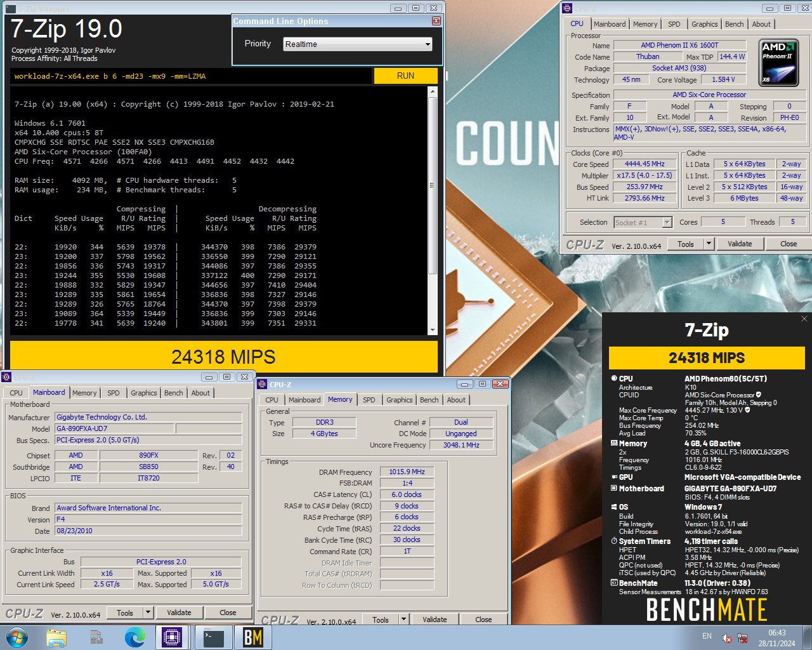
Task: Open SPD tab in the Mainboard CPU-Z window
Action: coord(114,393)
